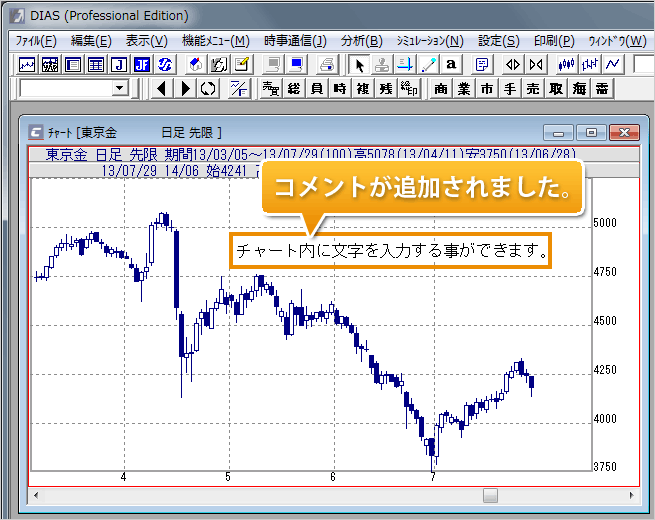Click the horizontal scrollbar thumb under chart
Image resolution: width=655 pixels, height=520 pixels.
click(490, 495)
